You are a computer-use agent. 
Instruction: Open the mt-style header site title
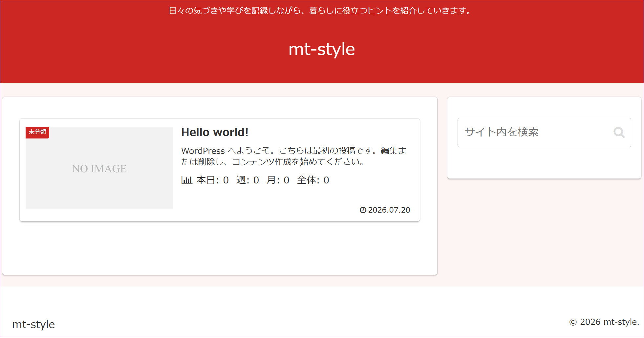point(322,50)
